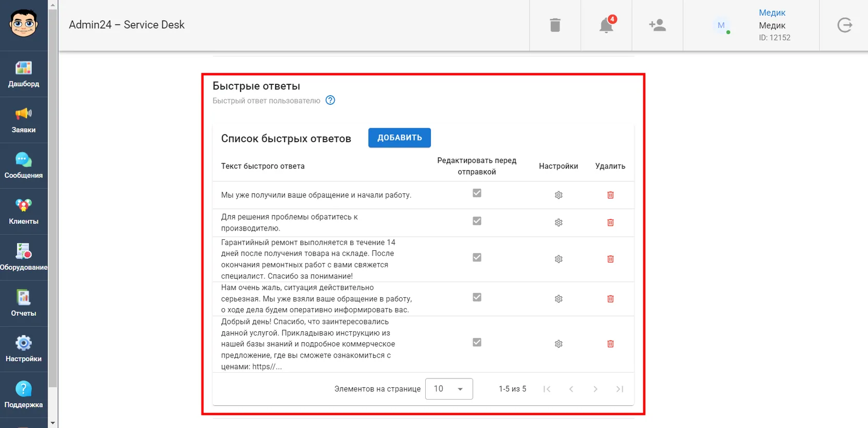Image resolution: width=868 pixels, height=428 pixels.
Task: Open the Клиенты section
Action: [24, 211]
